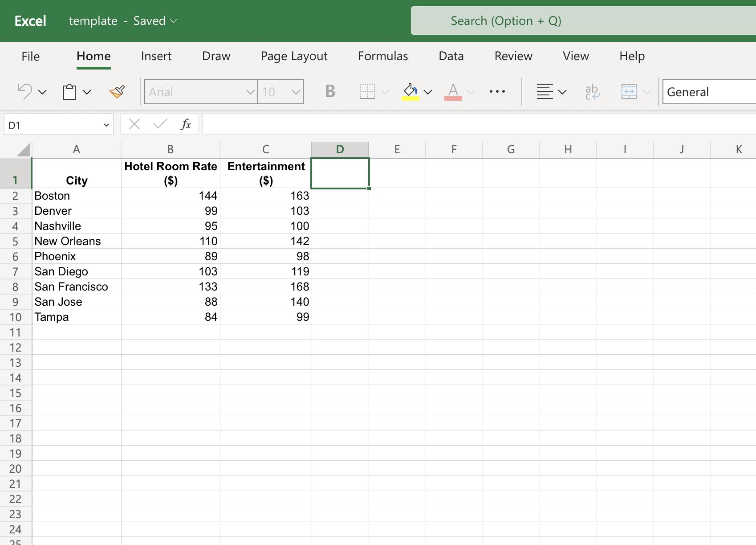The width and height of the screenshot is (756, 545).
Task: Click inside the formula bar
Action: coord(479,124)
